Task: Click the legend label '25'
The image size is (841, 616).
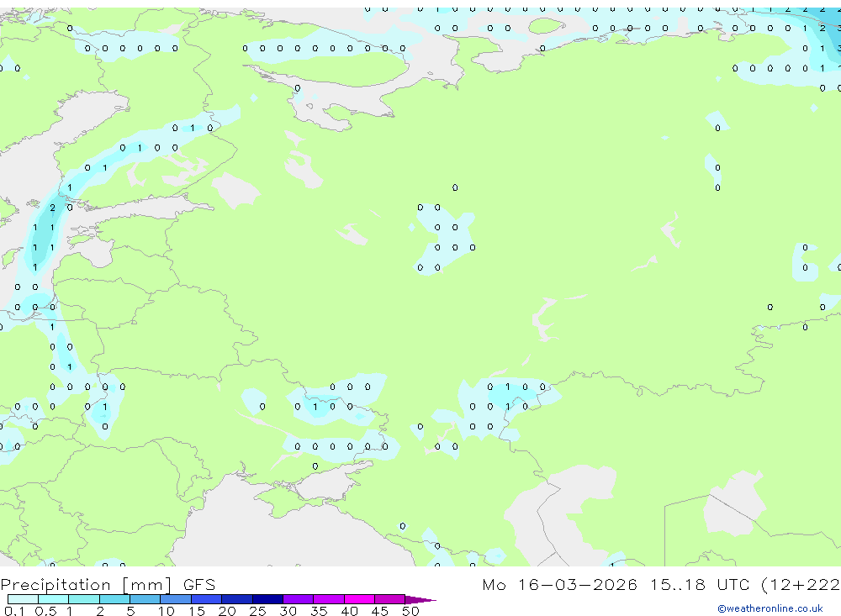Action: (x=257, y=611)
